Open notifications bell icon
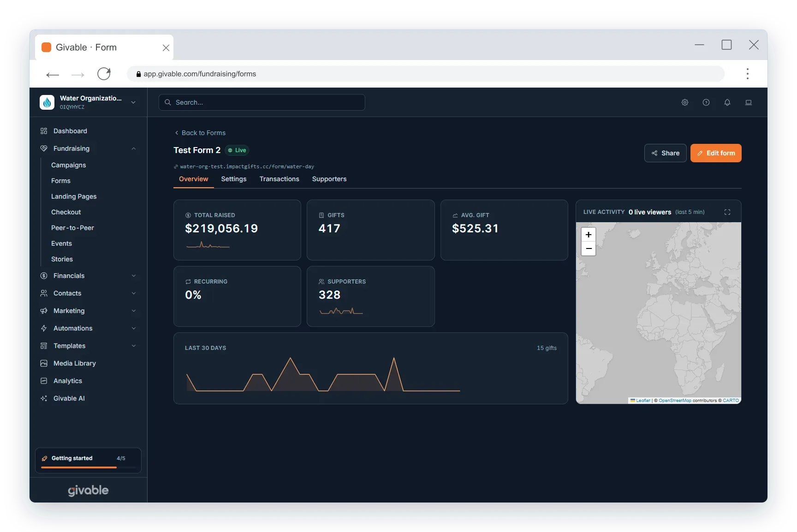797x532 pixels. [727, 102]
